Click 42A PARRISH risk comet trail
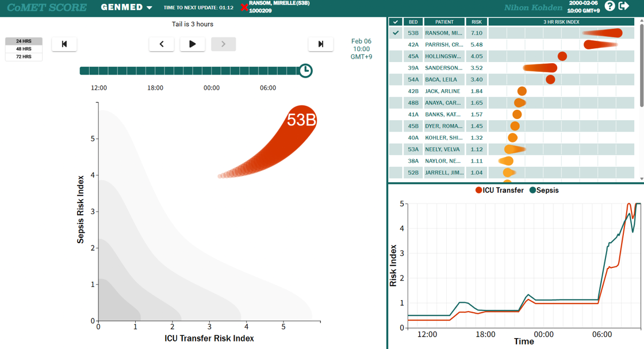644x349 pixels. pos(600,44)
